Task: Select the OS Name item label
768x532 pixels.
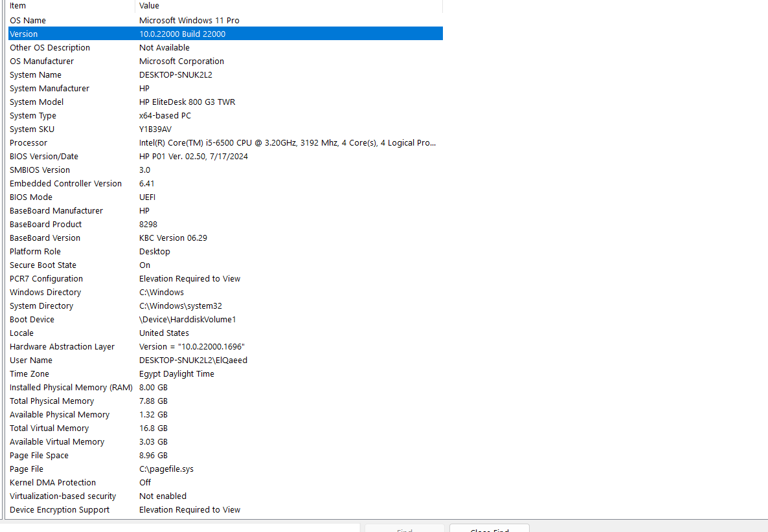Action: click(x=28, y=21)
